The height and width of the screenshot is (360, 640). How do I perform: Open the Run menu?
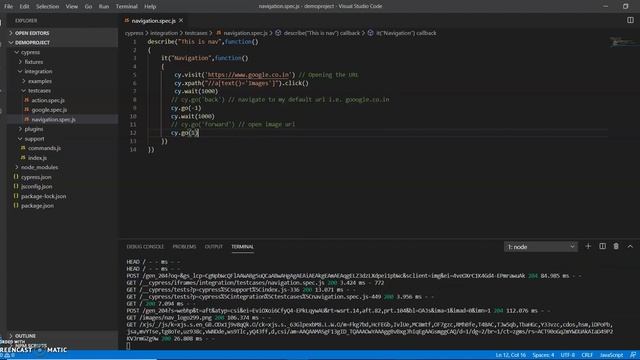[x=104, y=7]
